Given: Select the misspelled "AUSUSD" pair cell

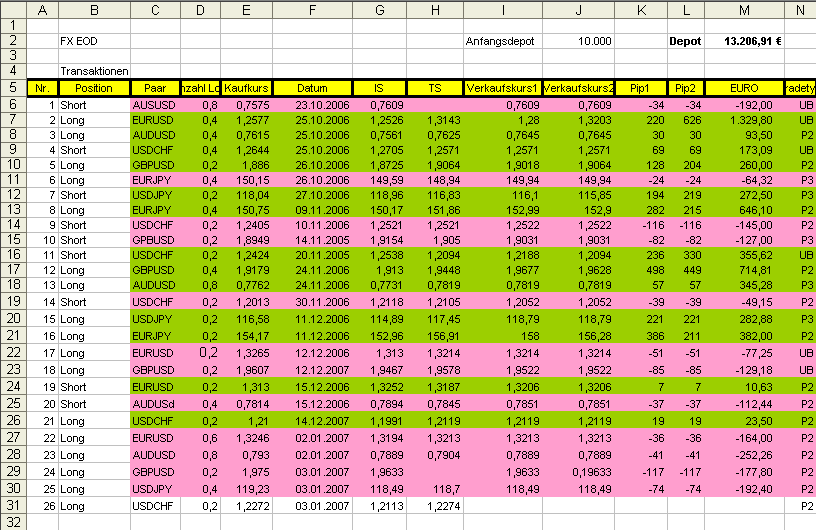Looking at the screenshot, I should tap(155, 104).
